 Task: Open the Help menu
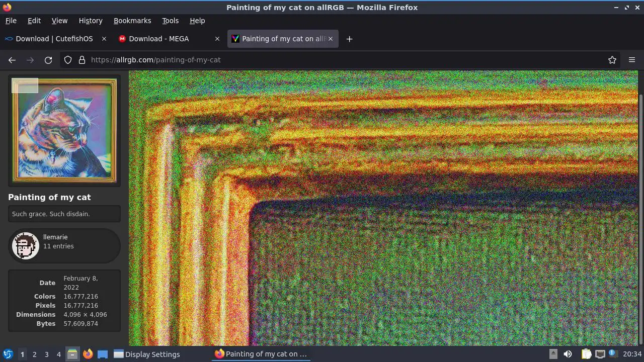point(197,21)
